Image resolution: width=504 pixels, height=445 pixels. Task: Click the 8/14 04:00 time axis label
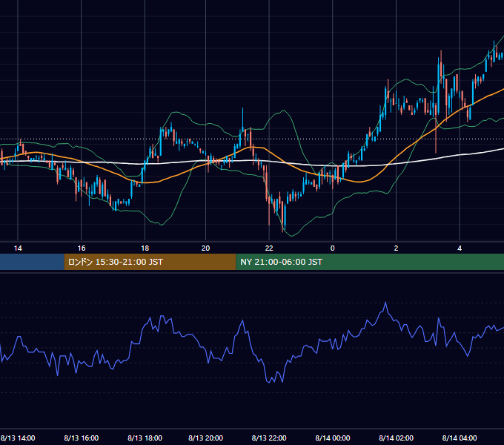pos(460,438)
